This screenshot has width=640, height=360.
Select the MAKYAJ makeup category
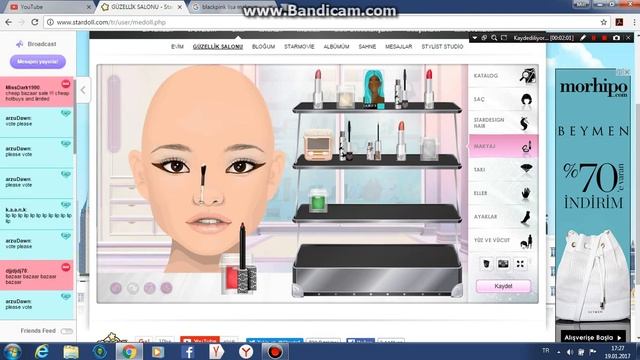pyautogui.click(x=503, y=146)
